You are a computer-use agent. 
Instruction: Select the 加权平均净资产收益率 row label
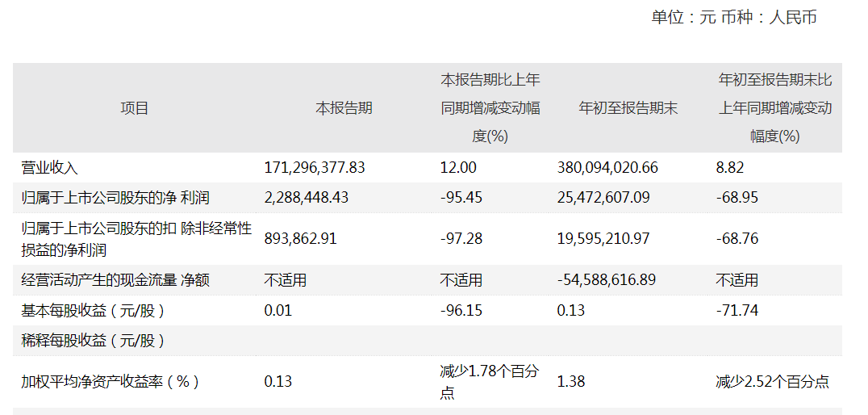pyautogui.click(x=110, y=382)
